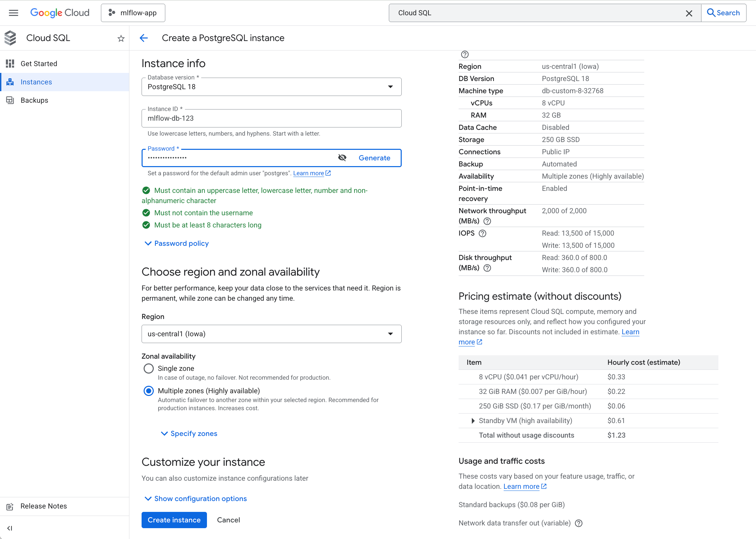Collapse the left navigation panel
The width and height of the screenshot is (756, 539).
pos(9,528)
